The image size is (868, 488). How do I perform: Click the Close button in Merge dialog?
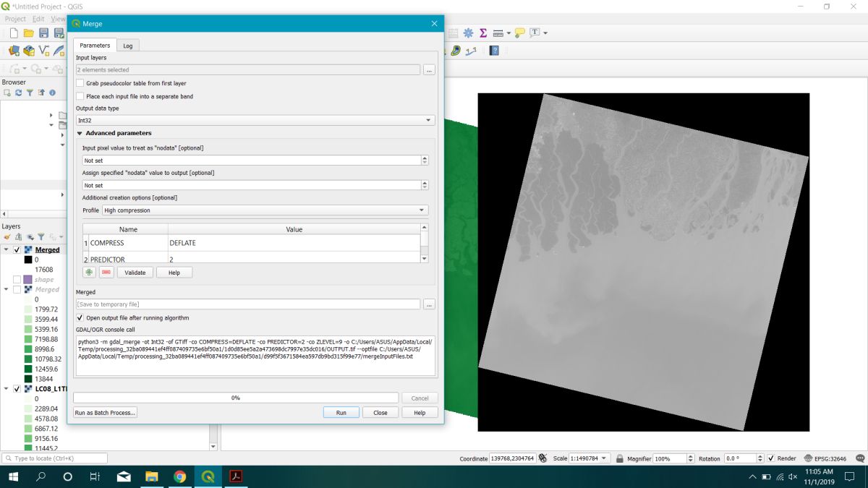click(380, 413)
